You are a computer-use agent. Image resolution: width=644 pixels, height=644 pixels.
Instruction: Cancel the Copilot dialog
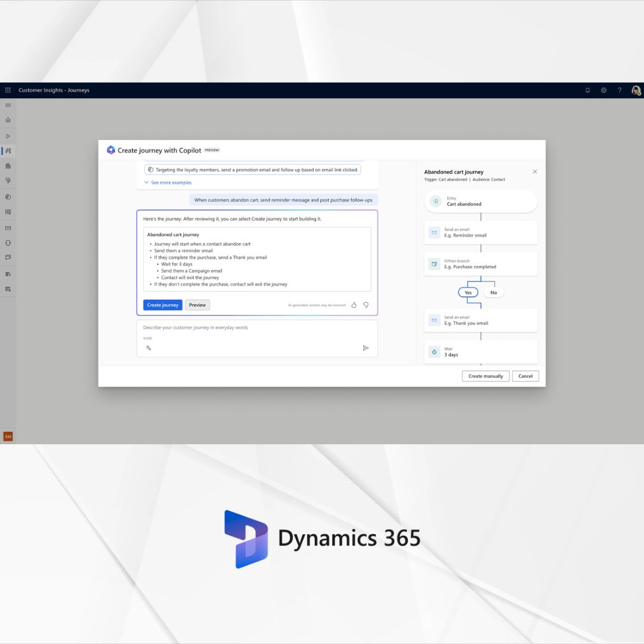[525, 376]
